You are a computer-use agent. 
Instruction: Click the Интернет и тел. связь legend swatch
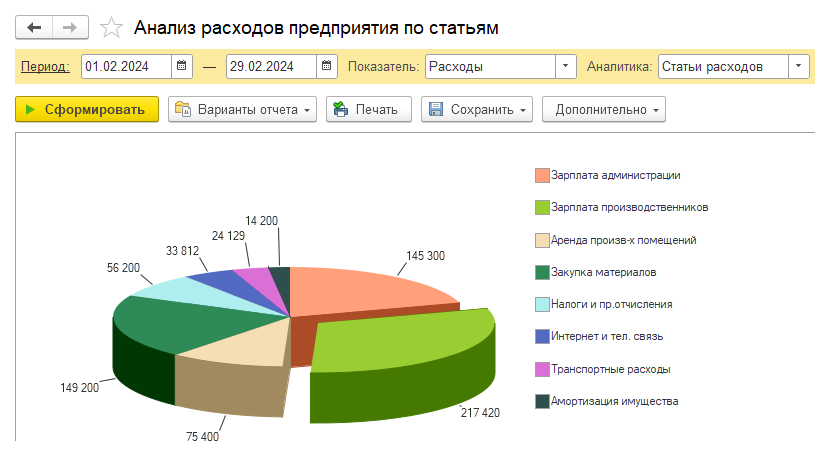542,336
